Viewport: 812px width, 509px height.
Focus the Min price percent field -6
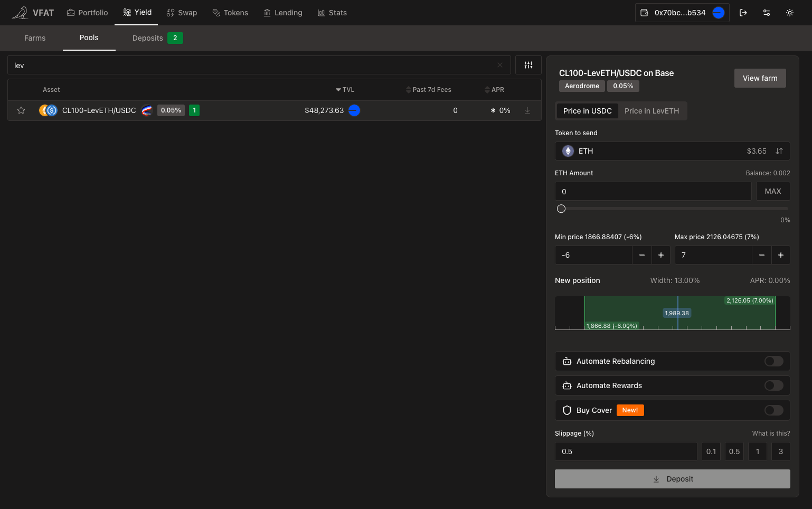[593, 255]
